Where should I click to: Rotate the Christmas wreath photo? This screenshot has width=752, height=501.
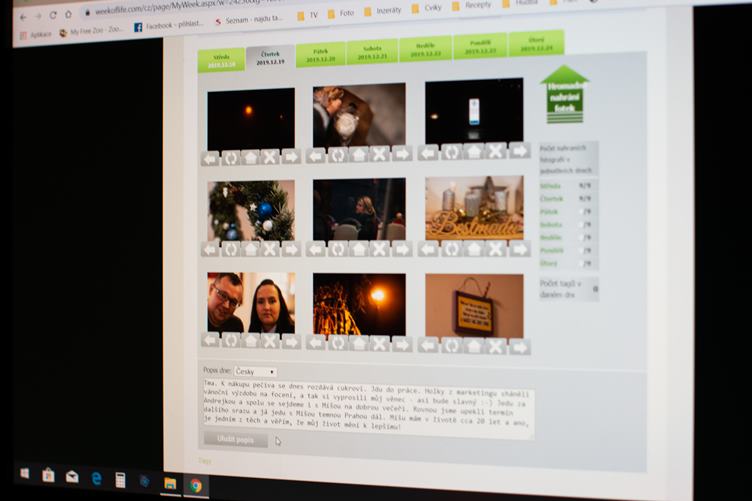tap(230, 249)
